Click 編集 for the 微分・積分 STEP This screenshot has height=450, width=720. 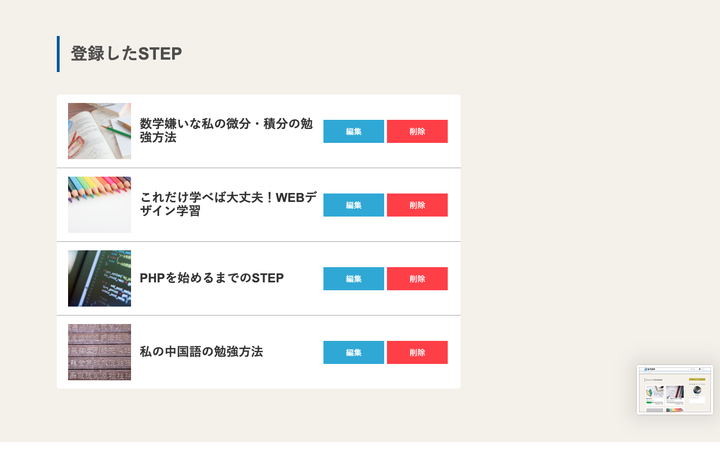[x=354, y=131]
